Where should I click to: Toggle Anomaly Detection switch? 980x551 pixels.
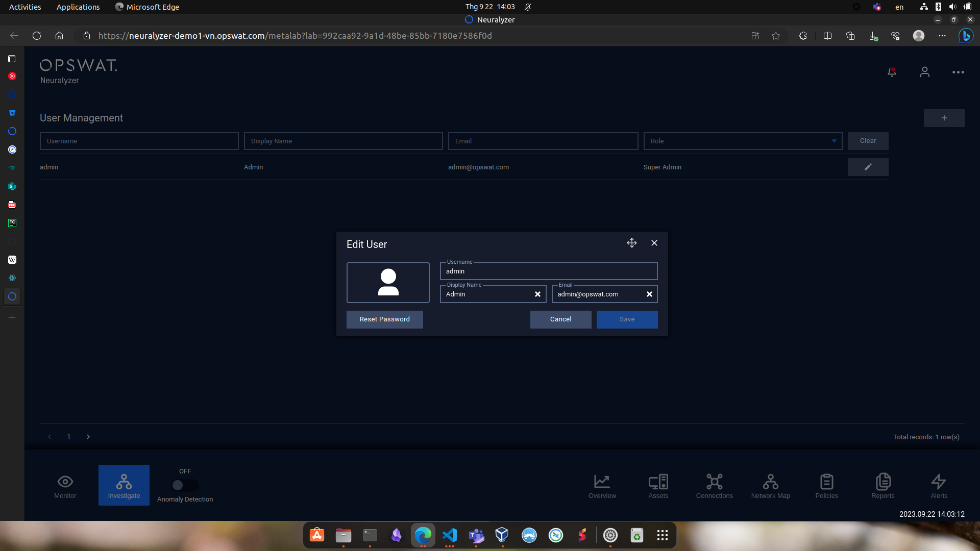tap(185, 485)
